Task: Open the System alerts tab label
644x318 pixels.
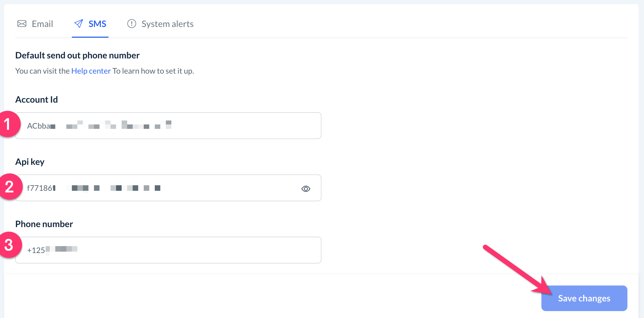Action: pyautogui.click(x=167, y=24)
